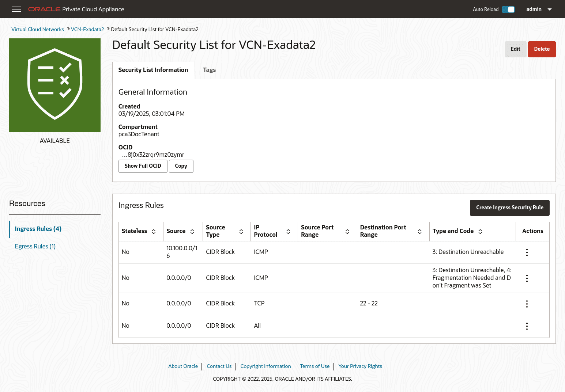Screen dimensions: 565x392
Task: Click the Actions column header
Action: [x=532, y=231]
